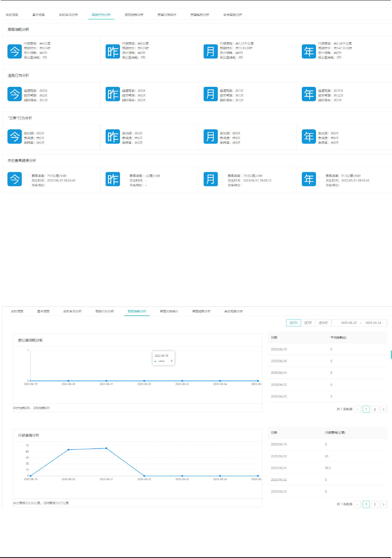Screen dimensions: 392x558
Task: Select active 驾驶行为分析 tab in upper panel
Action: click(x=101, y=15)
